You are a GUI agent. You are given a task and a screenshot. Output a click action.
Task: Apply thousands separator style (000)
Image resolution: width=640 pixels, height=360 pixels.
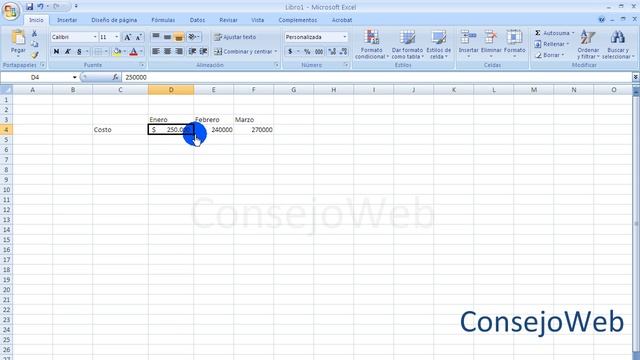click(x=319, y=51)
